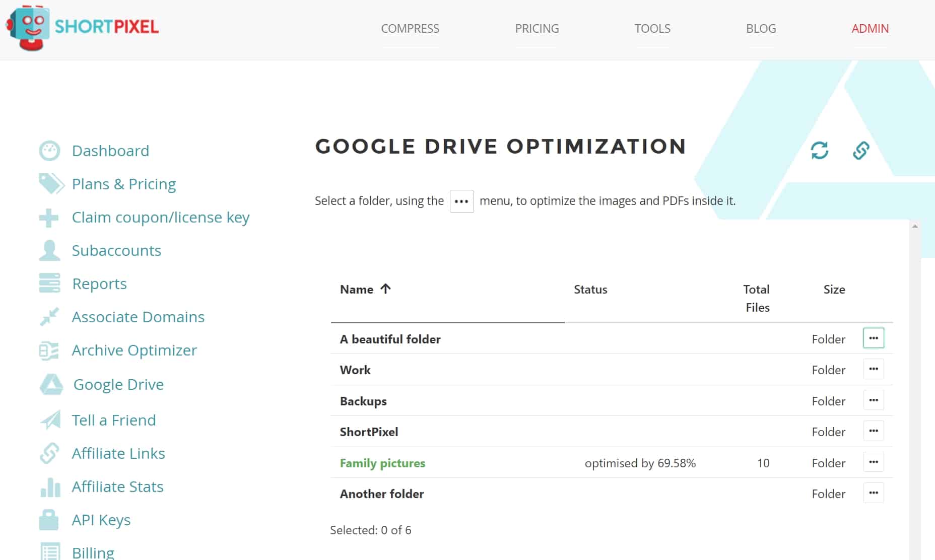Click the Affiliate Stats bar chart icon

point(50,487)
